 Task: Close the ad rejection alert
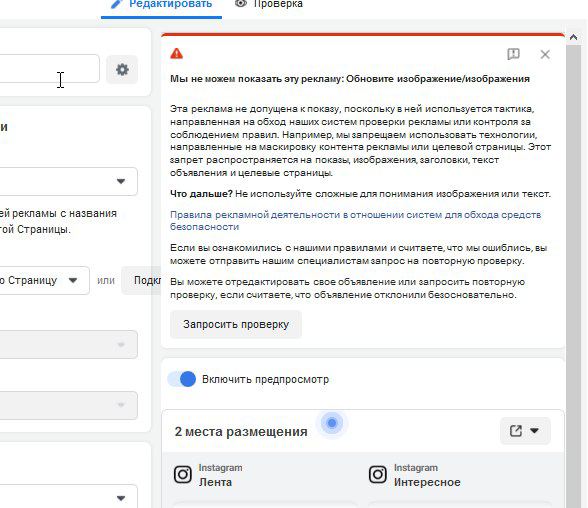(545, 55)
